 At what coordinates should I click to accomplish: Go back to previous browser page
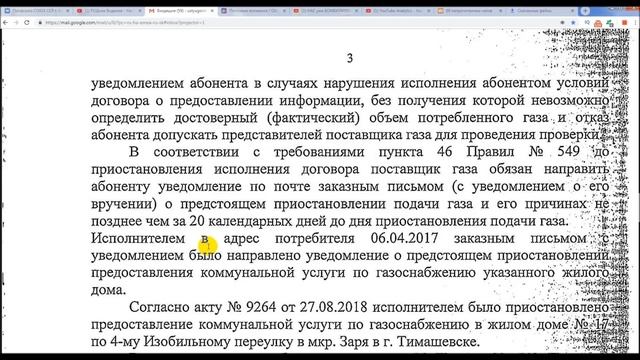(x=5, y=22)
